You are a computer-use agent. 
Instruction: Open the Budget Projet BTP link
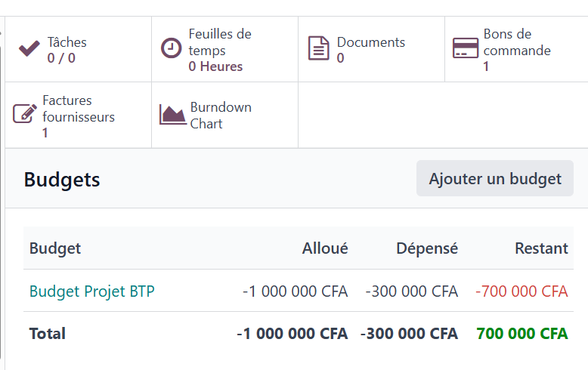click(x=92, y=291)
